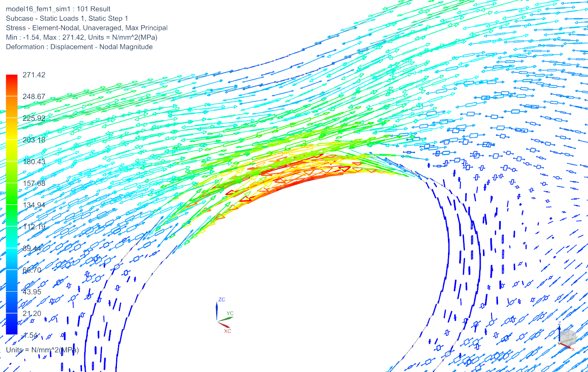Click the 'Min : -1.54, Max : 271.42' header line
Viewport: 588px width, 372px height.
pyautogui.click(x=82, y=37)
